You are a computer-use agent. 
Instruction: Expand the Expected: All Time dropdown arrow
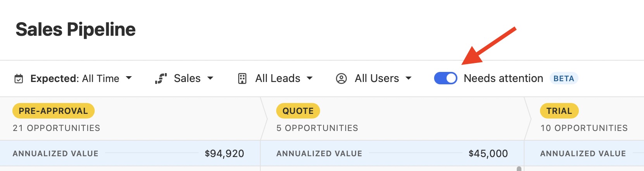click(129, 78)
